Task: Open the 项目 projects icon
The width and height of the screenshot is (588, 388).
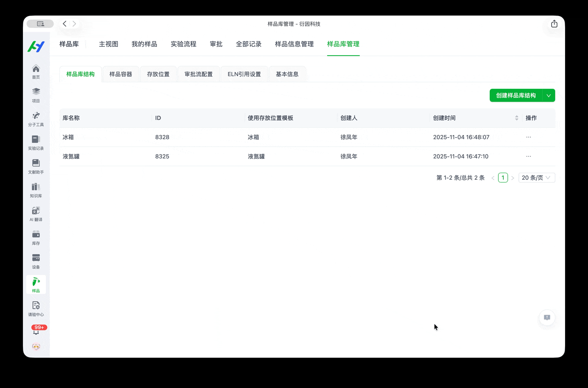Action: point(36,95)
